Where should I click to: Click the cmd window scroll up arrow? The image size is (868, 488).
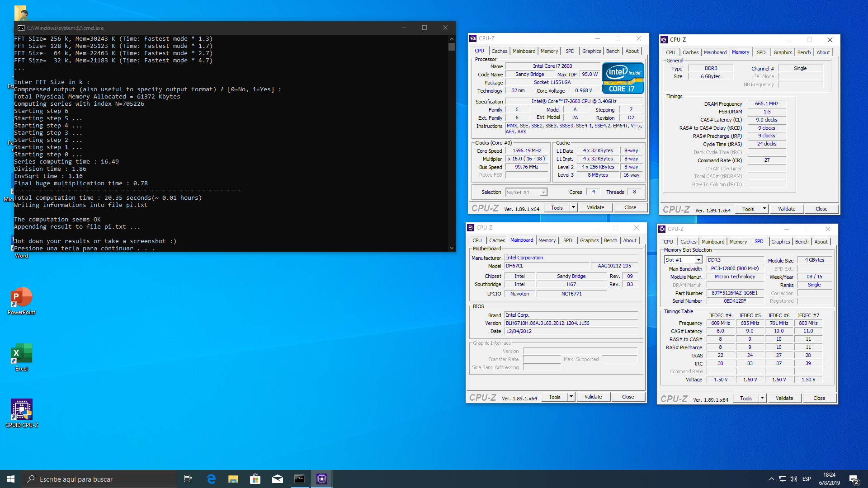(452, 38)
